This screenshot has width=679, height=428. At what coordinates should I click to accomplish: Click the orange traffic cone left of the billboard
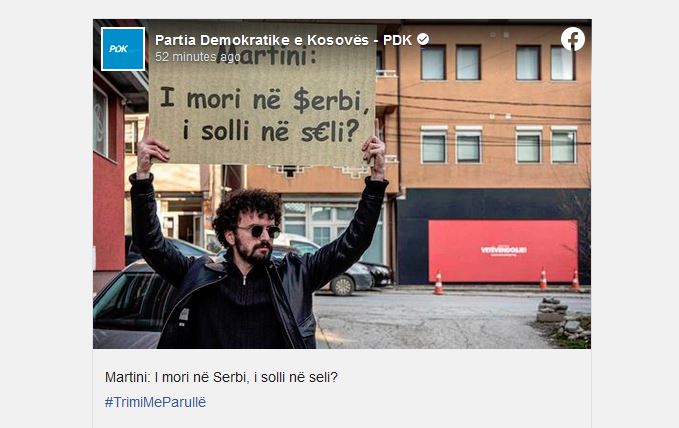coord(438,283)
